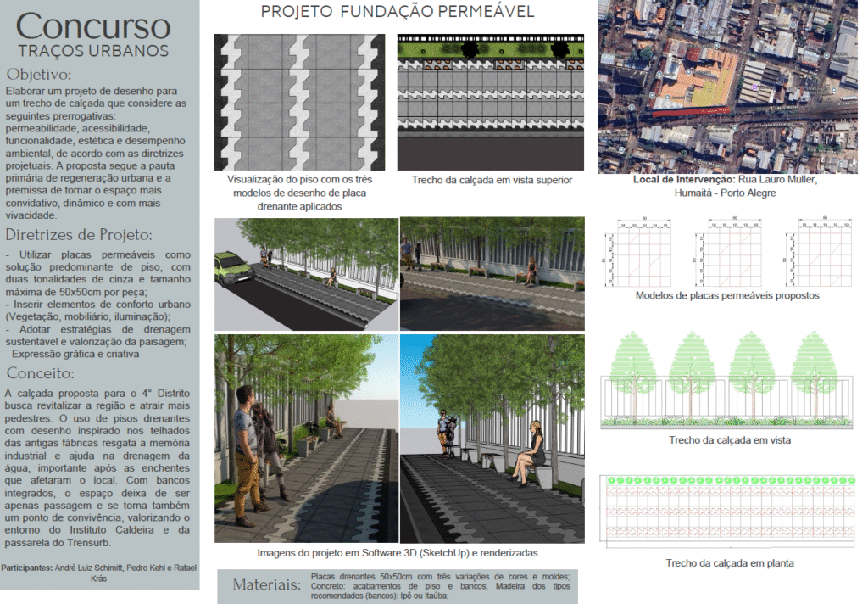Select the 'Conceito:' section heading
The image size is (868, 604).
click(x=42, y=373)
